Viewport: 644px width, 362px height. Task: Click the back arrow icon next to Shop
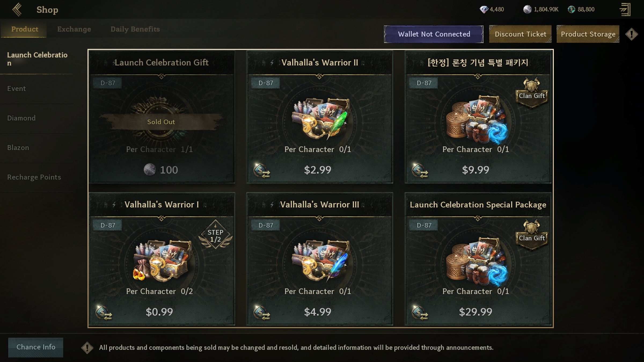tap(17, 10)
